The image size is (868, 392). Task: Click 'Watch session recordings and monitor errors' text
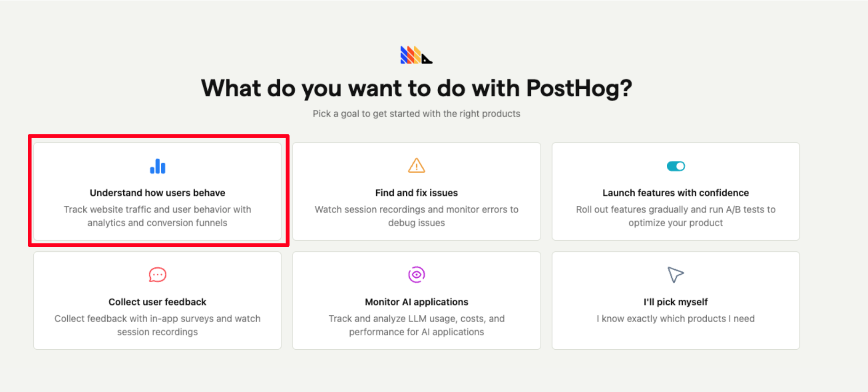(x=416, y=216)
